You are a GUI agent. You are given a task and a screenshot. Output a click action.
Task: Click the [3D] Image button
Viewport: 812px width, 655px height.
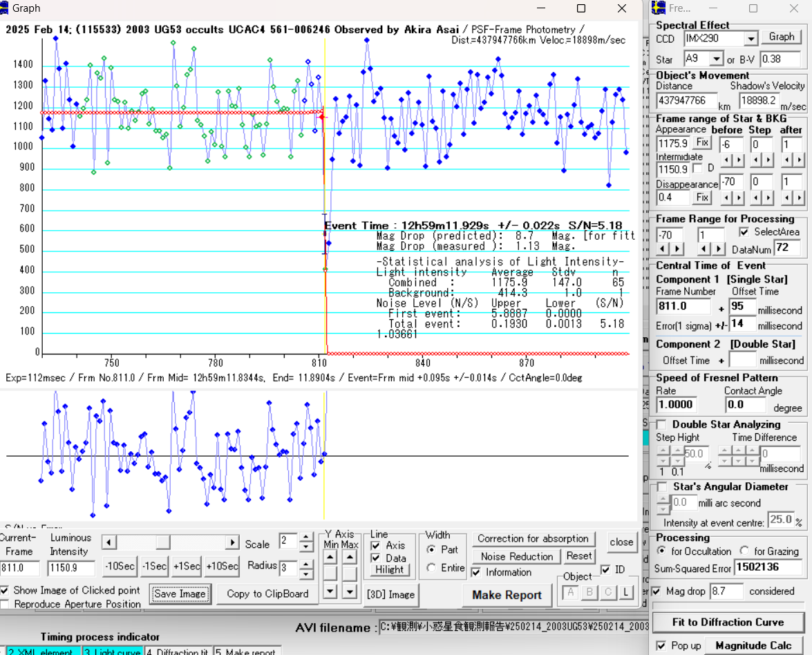pos(391,594)
